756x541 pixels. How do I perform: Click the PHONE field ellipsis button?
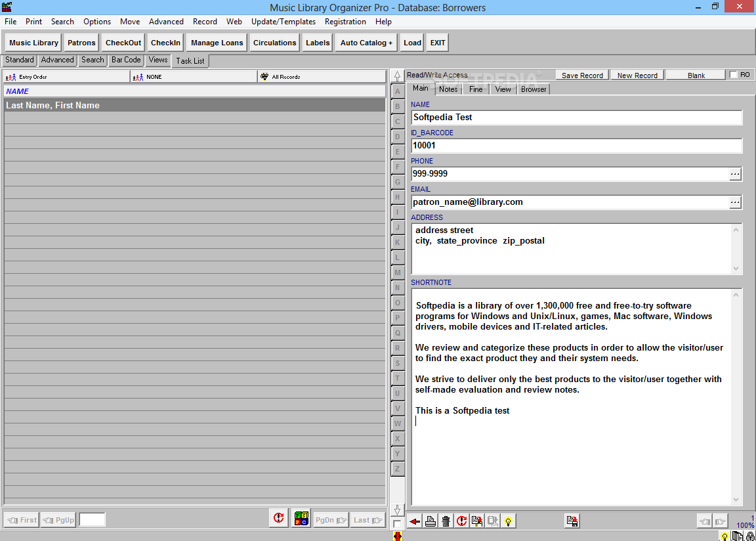pos(735,173)
